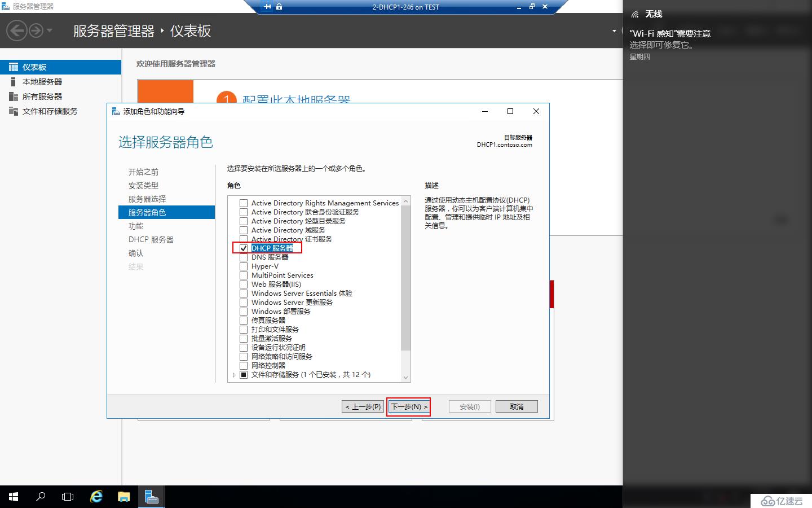
Task: Check 网络策略和访问服务 role
Action: [x=244, y=357]
